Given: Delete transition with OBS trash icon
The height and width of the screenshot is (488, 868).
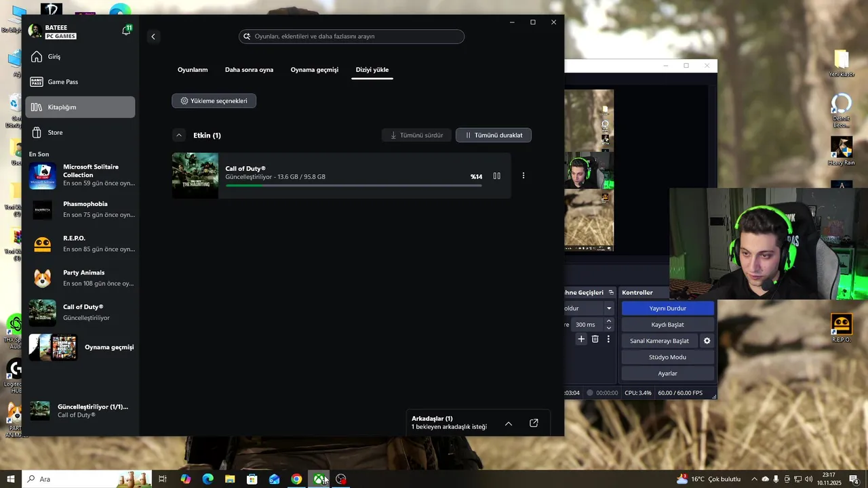Looking at the screenshot, I should click(x=595, y=339).
